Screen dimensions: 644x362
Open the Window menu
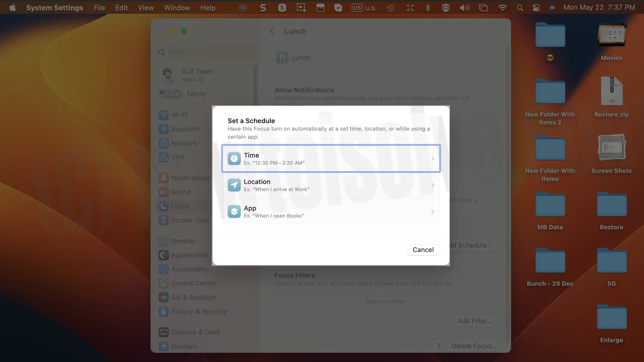[x=177, y=8]
